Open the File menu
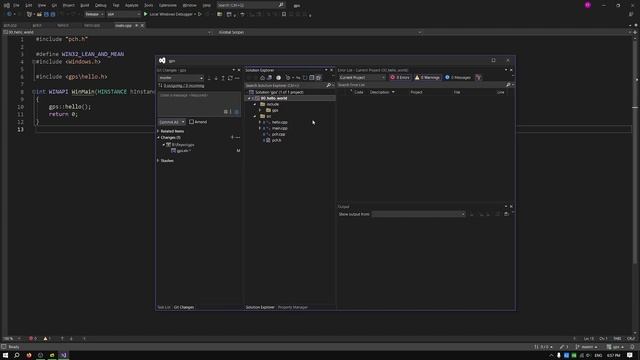The height and width of the screenshot is (360, 640). click(16, 5)
